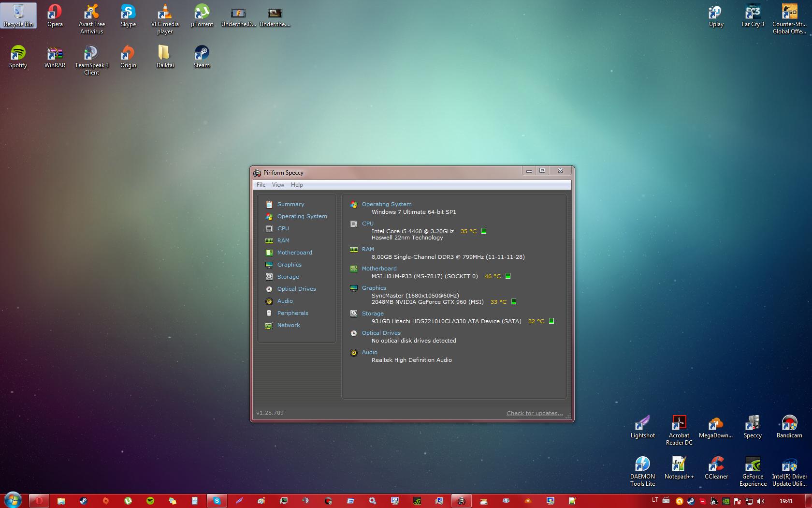812x508 pixels.
Task: Open the File menu in Speccy
Action: pos(261,185)
